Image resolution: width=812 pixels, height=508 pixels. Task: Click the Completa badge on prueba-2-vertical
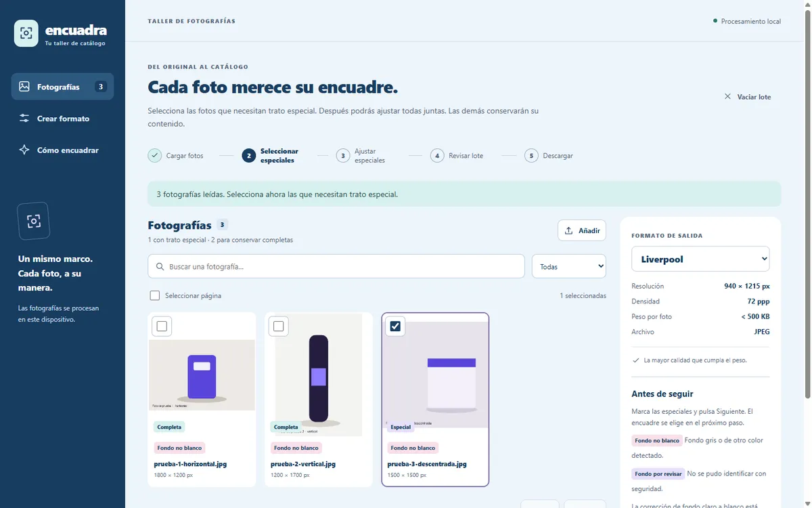tap(286, 427)
